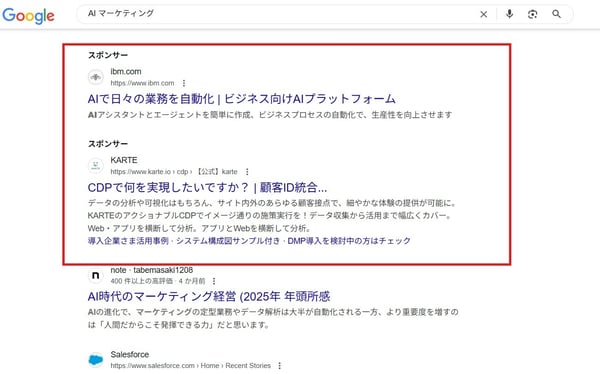Click note · tabemasaki1208 source name
This screenshot has width=600, height=374.
[x=152, y=270]
